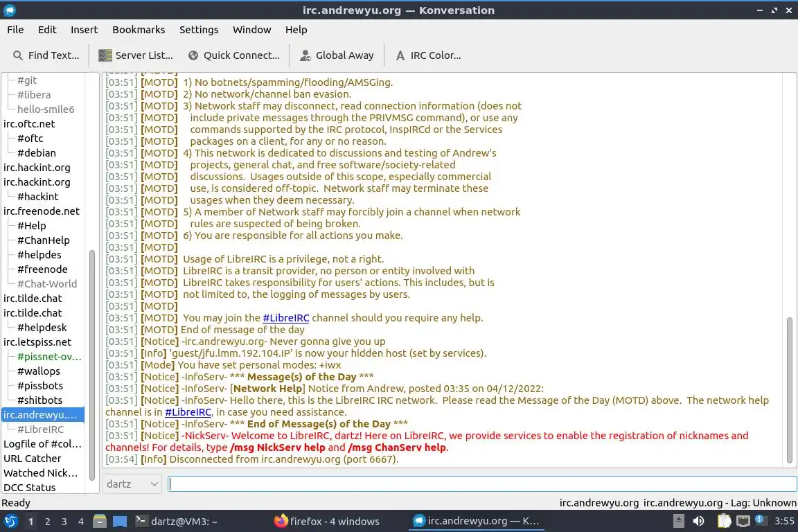Select the #Chat-World channel
798x532 pixels.
click(47, 283)
